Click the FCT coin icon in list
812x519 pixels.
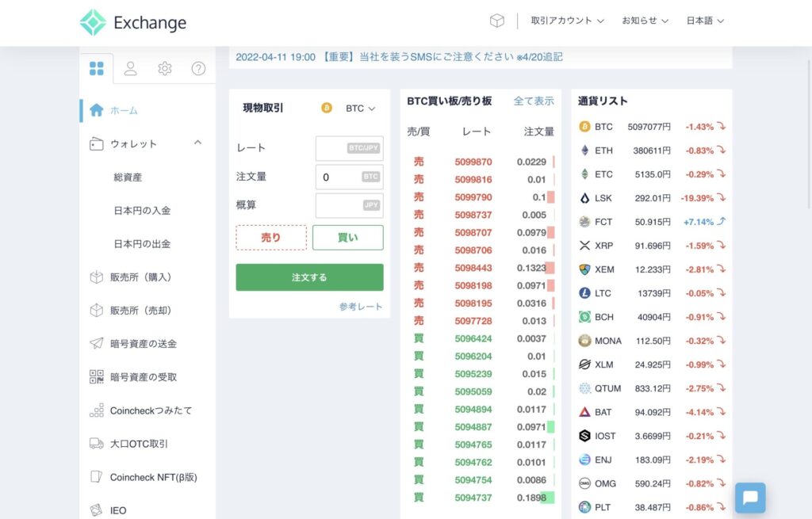[584, 222]
